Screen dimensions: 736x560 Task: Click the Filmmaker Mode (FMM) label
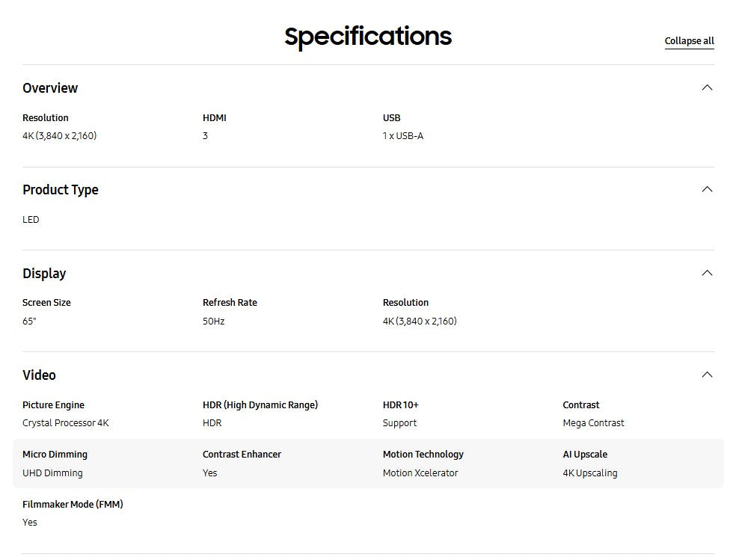click(73, 505)
